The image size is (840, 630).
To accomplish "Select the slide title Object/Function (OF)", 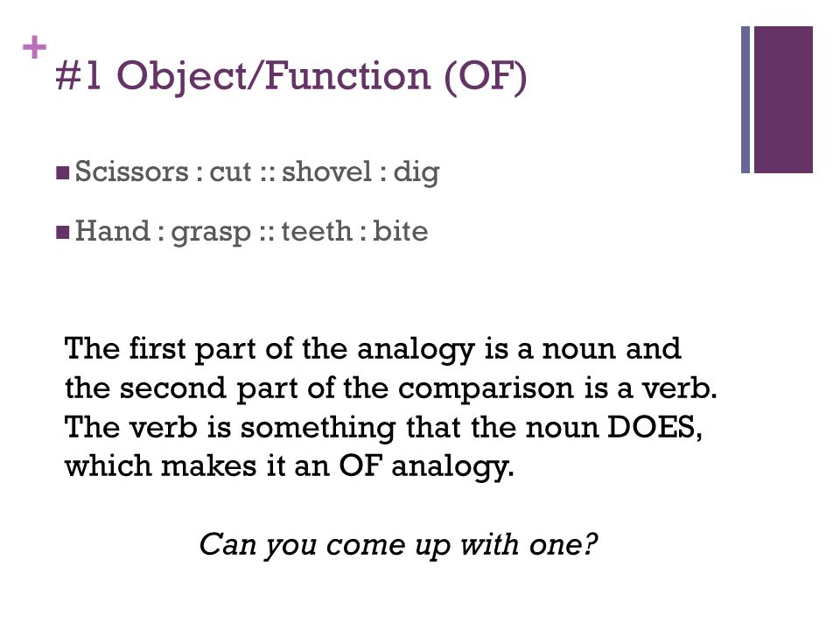I will [321, 76].
